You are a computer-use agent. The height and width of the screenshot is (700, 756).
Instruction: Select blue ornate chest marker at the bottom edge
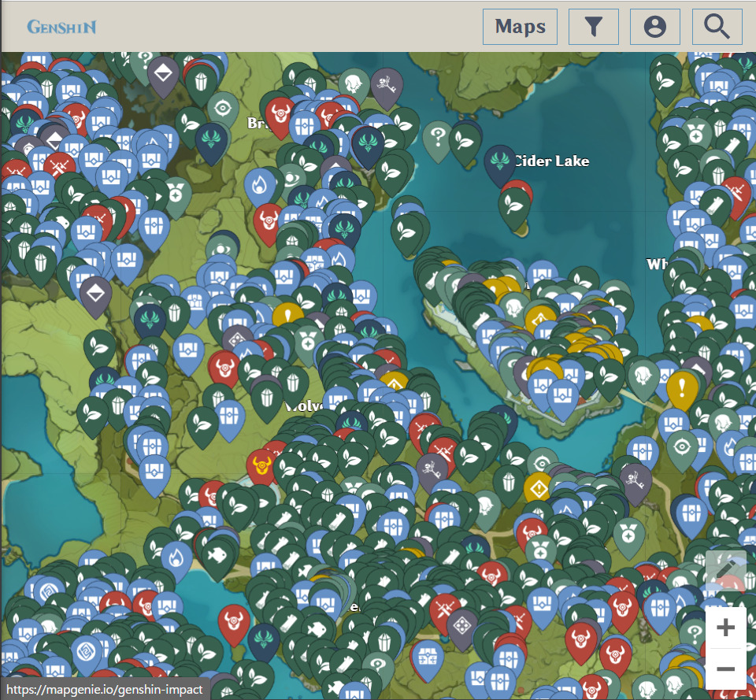427,659
